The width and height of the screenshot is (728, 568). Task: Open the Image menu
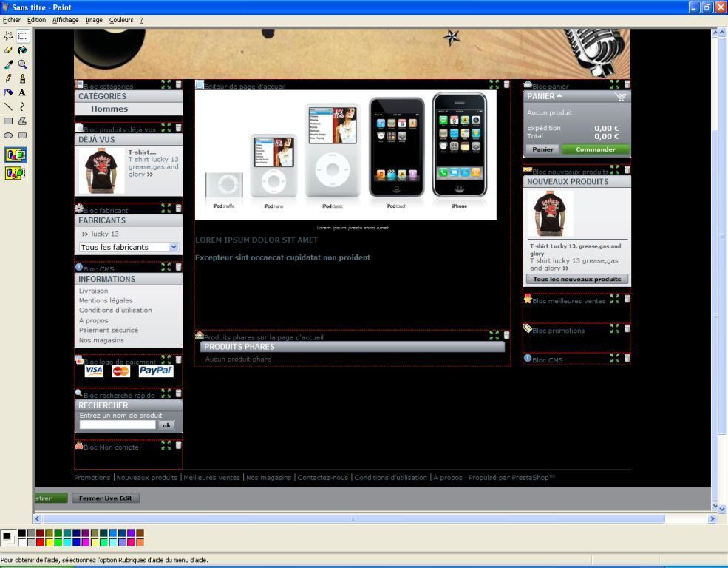[94, 20]
